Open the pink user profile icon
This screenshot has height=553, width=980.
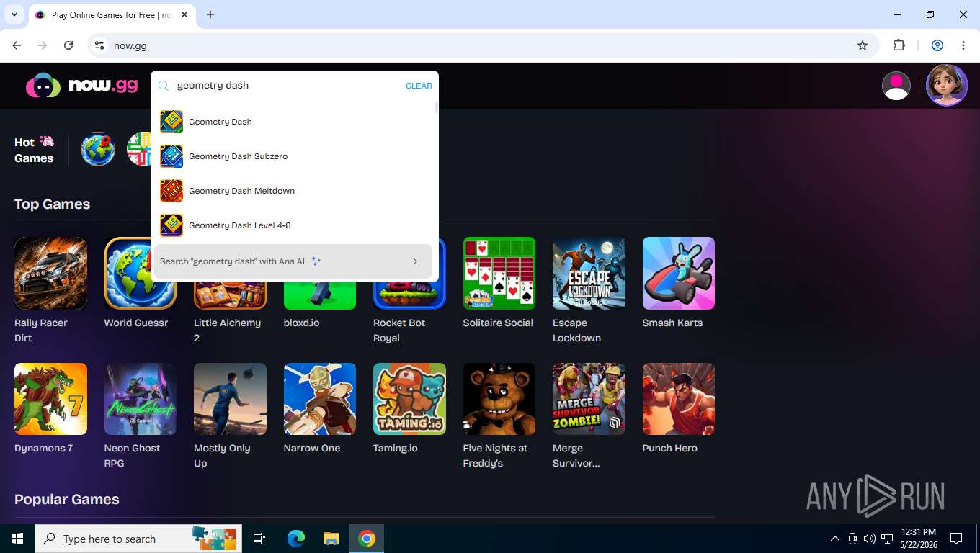click(896, 86)
